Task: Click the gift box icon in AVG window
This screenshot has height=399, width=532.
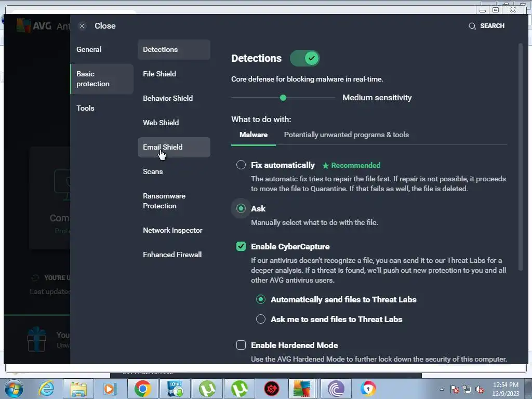Action: [37, 339]
